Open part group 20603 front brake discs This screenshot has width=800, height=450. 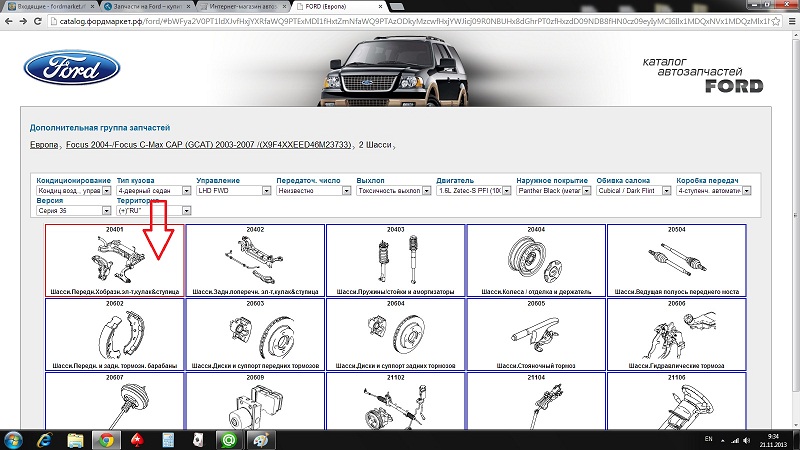[x=255, y=334]
